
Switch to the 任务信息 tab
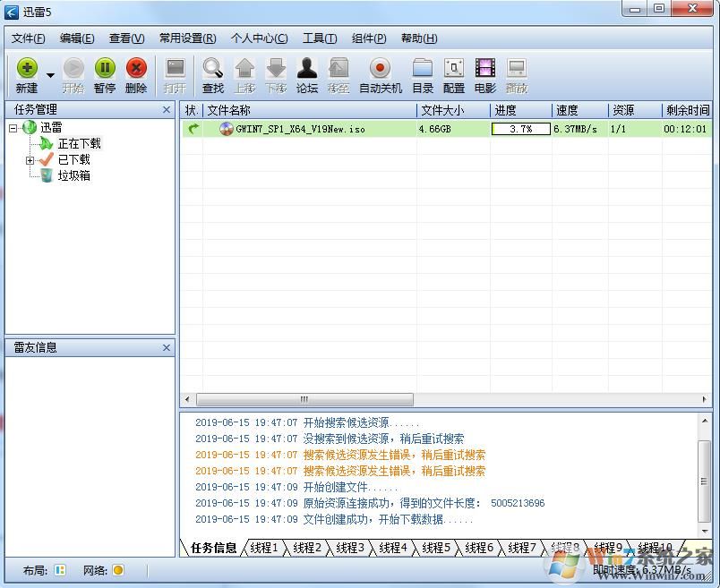(213, 548)
